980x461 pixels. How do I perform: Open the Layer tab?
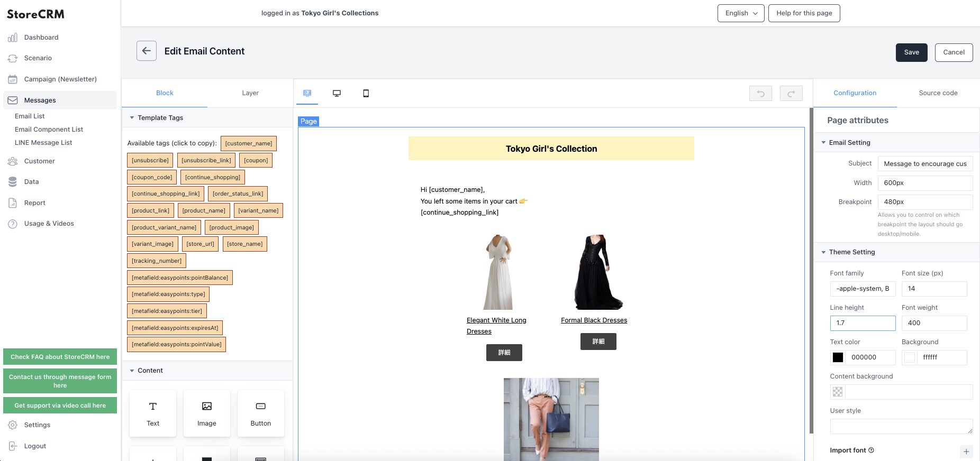point(250,93)
